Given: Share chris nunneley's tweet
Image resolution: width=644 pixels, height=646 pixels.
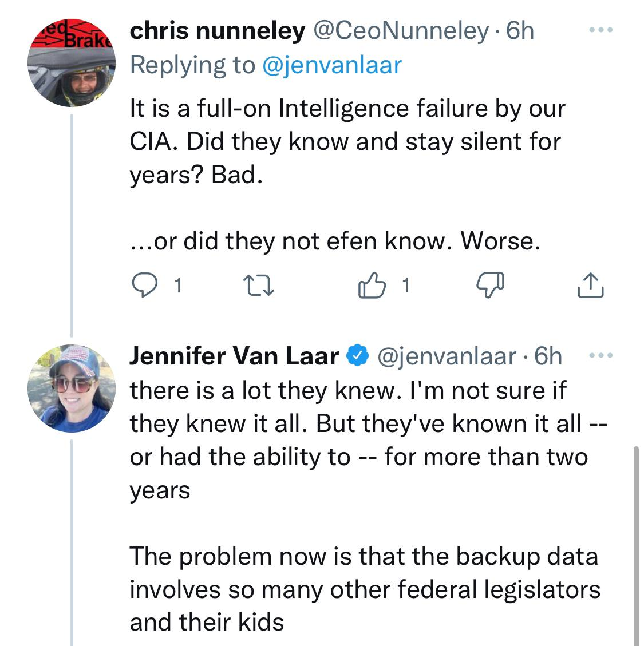Looking at the screenshot, I should [x=590, y=285].
